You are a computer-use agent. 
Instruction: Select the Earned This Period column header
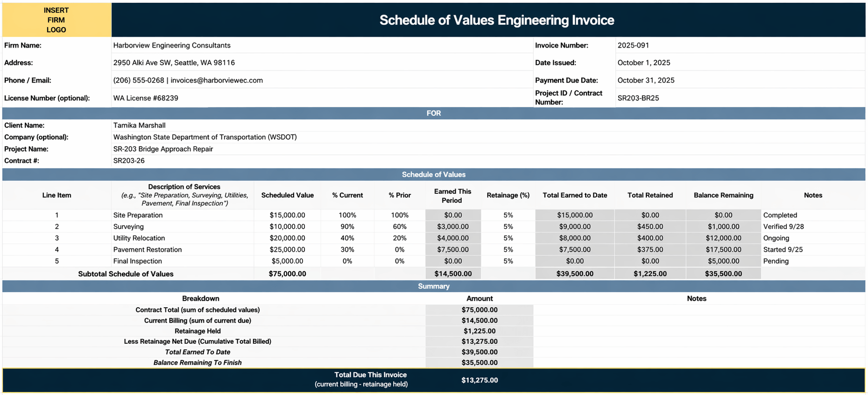point(452,196)
